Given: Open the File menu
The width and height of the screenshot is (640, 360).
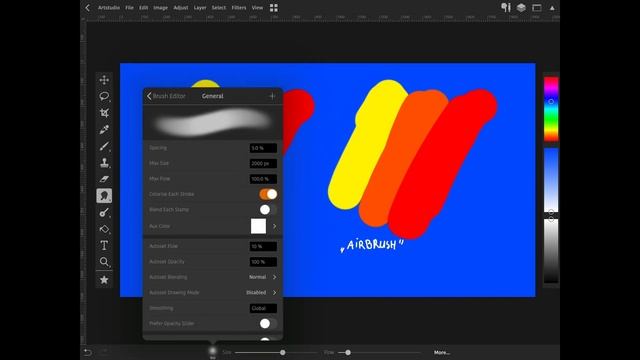Looking at the screenshot, I should pyautogui.click(x=129, y=8).
